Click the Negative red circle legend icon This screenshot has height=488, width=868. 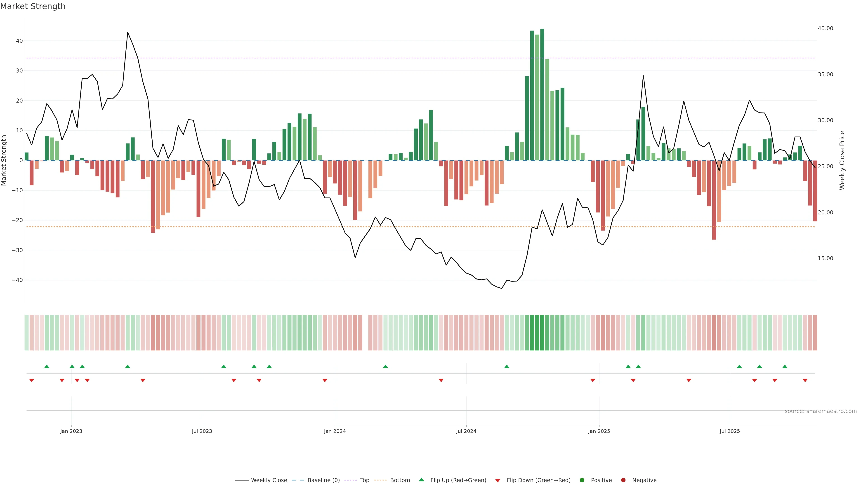[623, 480]
